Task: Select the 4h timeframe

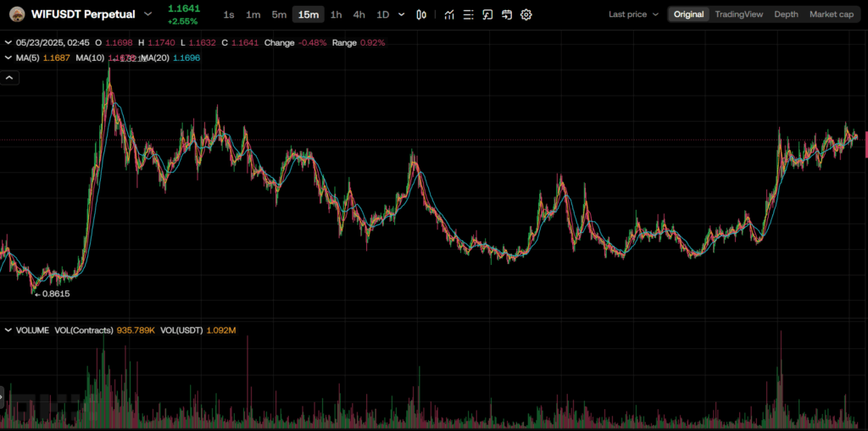Action: (x=359, y=15)
